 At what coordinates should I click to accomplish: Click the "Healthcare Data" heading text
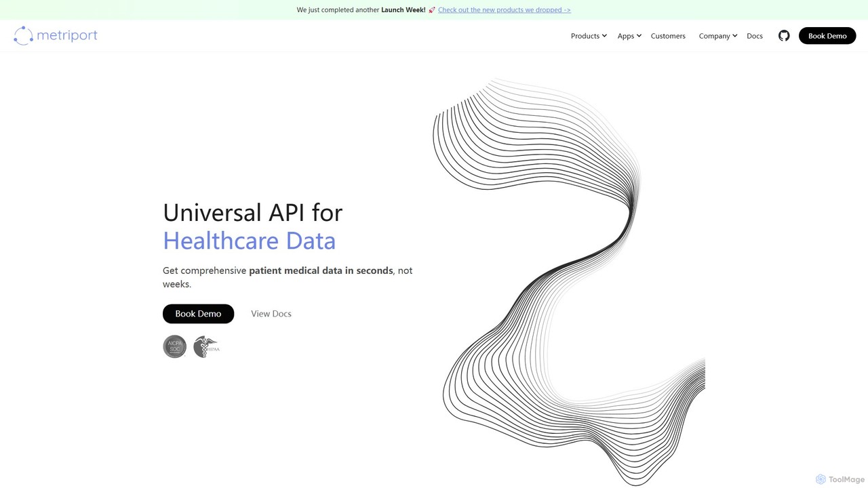click(250, 241)
